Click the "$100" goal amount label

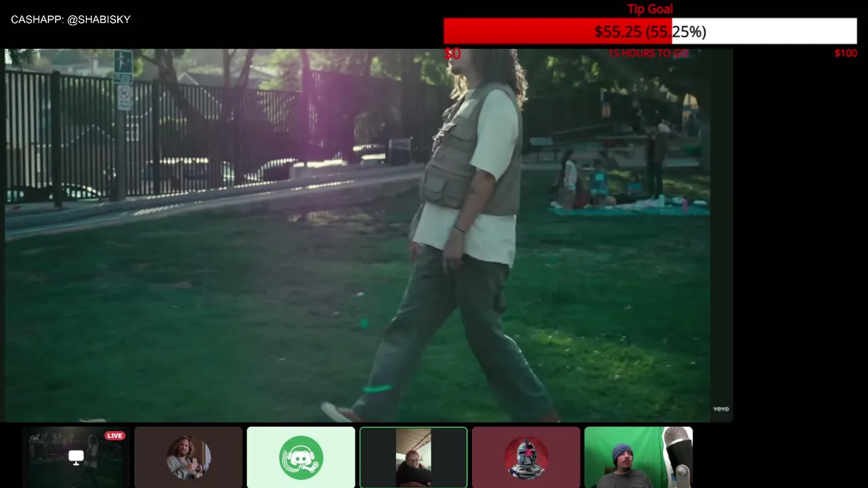point(846,54)
